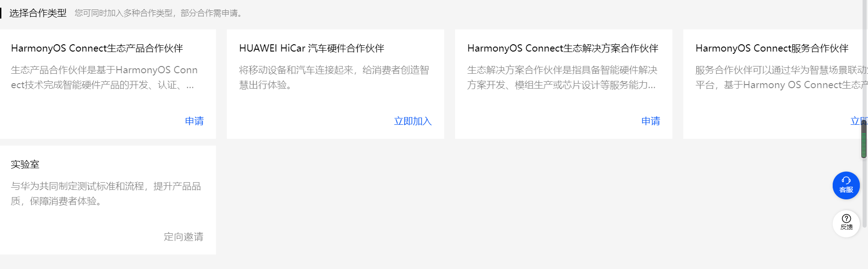868x269 pixels.
Task: Click 申请 on HarmonyOS Connect生态产品合作伙伴
Action: click(x=194, y=121)
